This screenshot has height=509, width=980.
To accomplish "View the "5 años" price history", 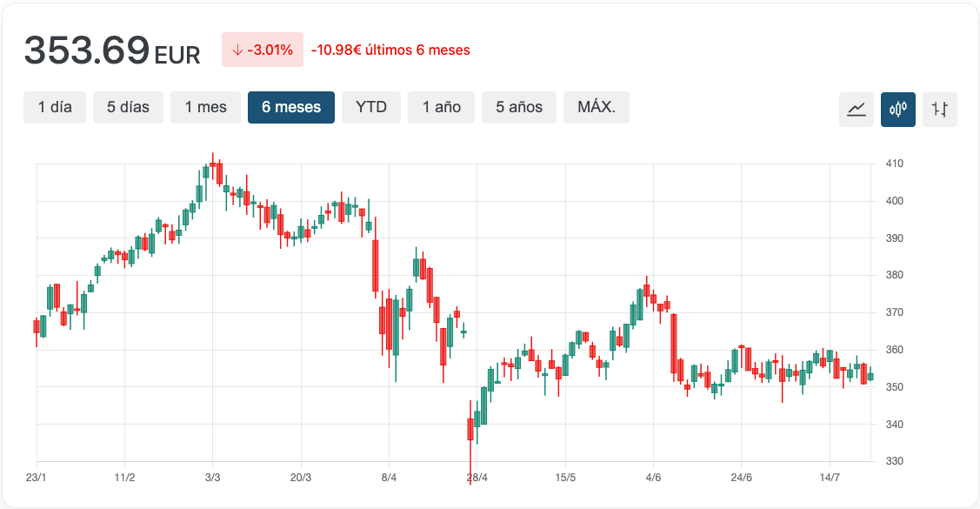I will point(519,108).
